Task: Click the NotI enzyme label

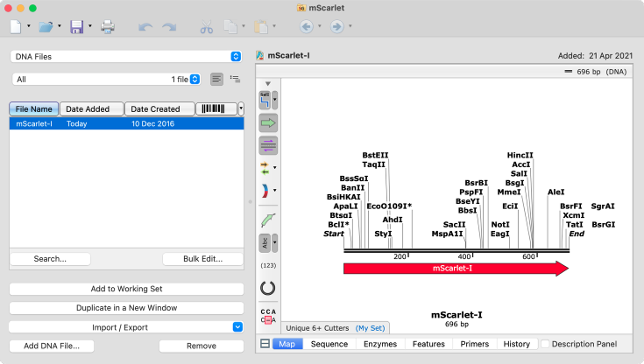Action: [500, 225]
